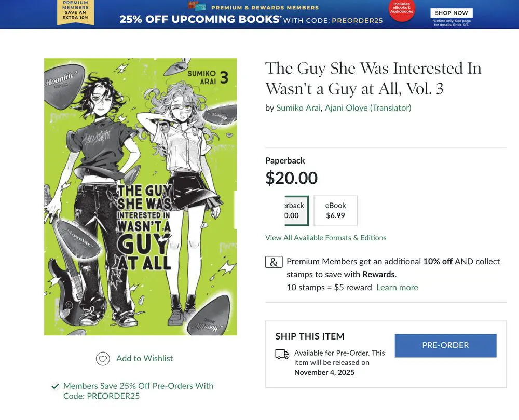Viewport: 519px width, 420px height.
Task: Open author Sumiko Arai link
Action: coord(298,108)
